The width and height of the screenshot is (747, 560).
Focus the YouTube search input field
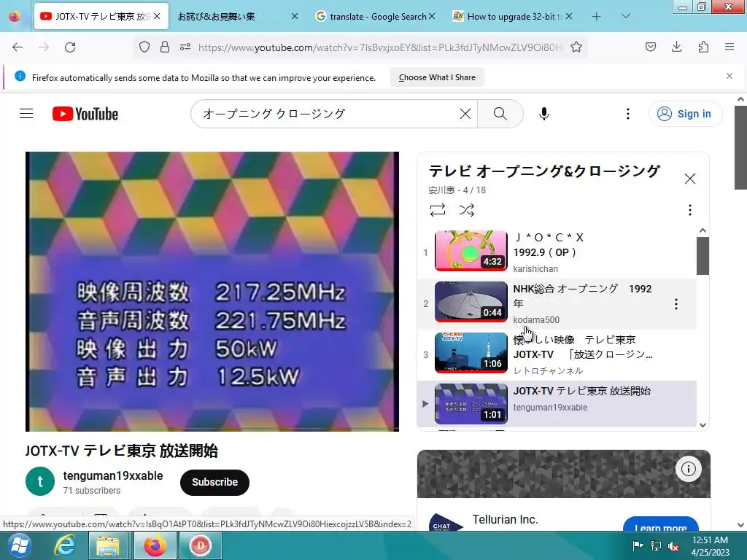point(329,114)
